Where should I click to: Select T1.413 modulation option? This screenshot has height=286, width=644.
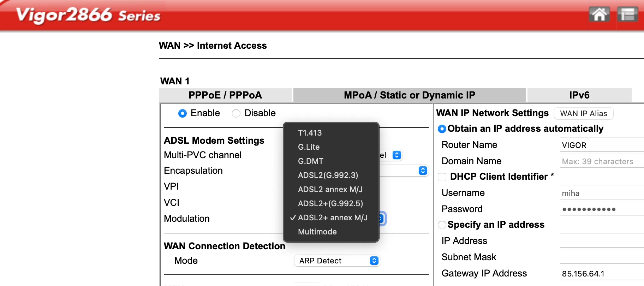(310, 133)
